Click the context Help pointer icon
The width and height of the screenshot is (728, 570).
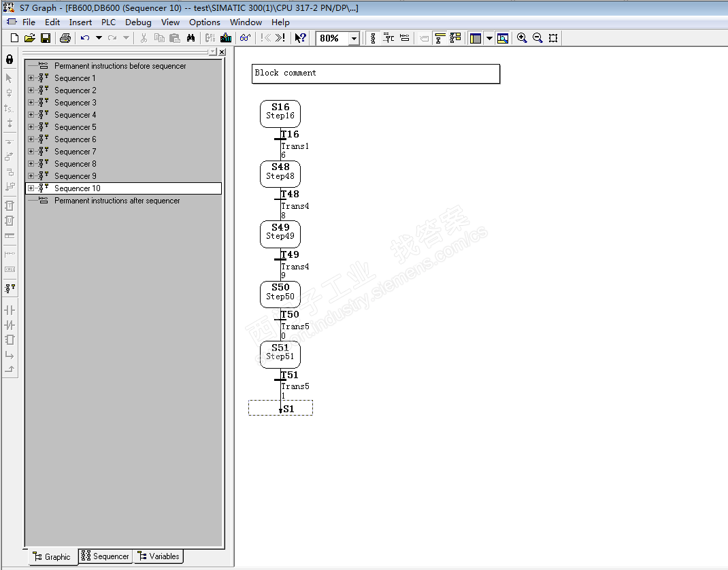301,38
